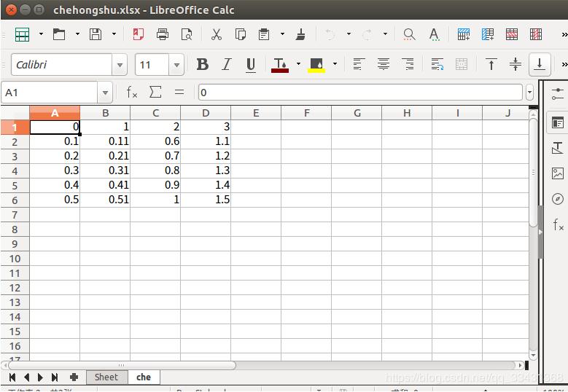
Task: Open the Function Wizard fx icon
Action: (132, 93)
